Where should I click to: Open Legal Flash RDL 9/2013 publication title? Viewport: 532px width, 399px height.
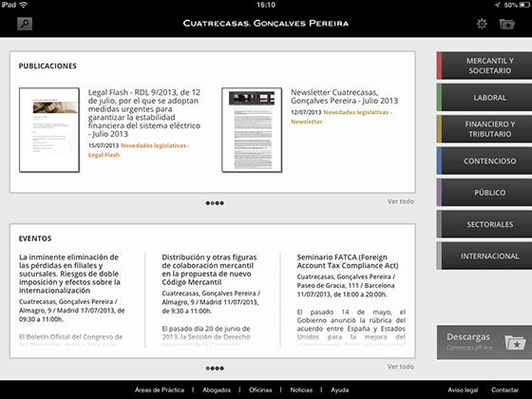144,113
